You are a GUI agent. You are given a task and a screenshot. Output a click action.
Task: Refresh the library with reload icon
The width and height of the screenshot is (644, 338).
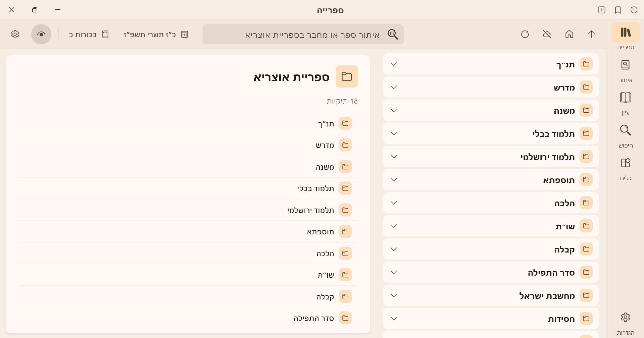click(525, 34)
